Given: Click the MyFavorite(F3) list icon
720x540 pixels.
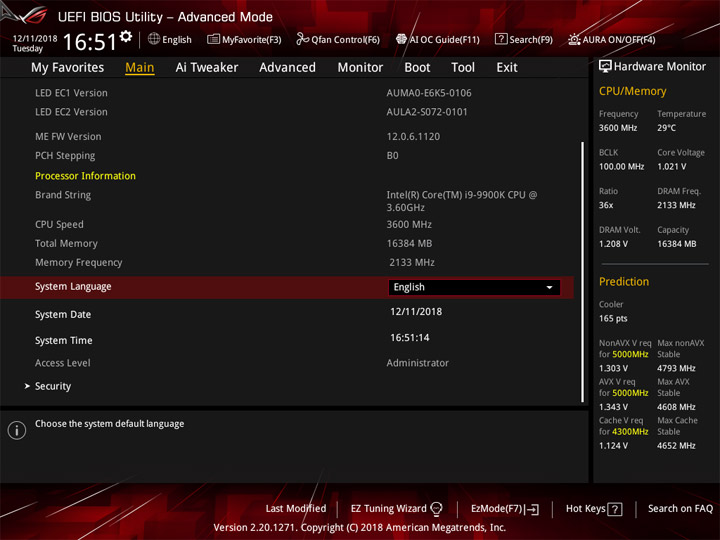Looking at the screenshot, I should click(x=213, y=39).
